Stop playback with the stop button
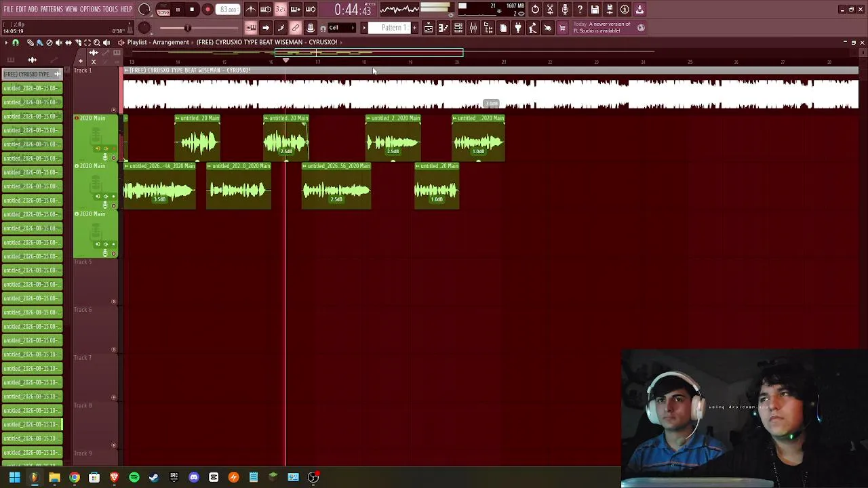The width and height of the screenshot is (868, 488). click(x=193, y=9)
